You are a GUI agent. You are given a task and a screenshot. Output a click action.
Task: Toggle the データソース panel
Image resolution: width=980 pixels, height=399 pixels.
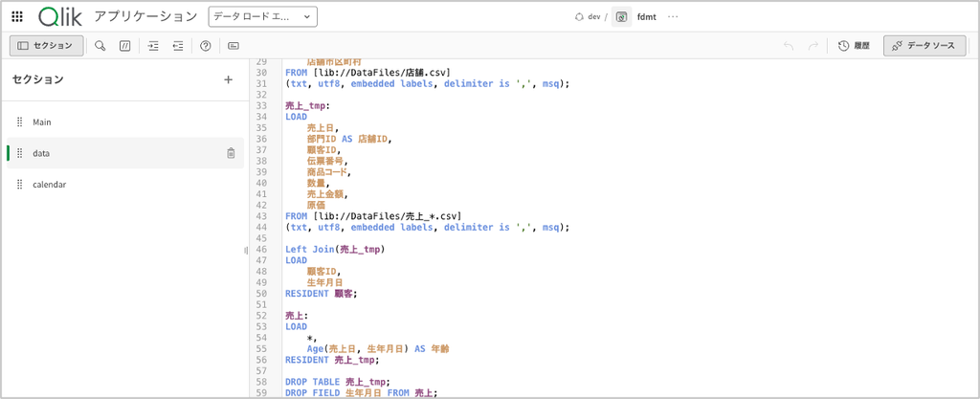pyautogui.click(x=924, y=46)
